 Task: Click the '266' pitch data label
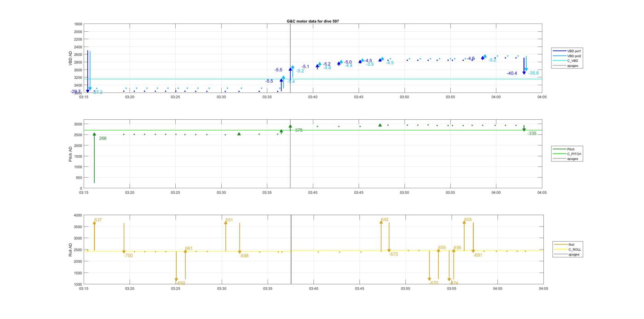point(103,139)
